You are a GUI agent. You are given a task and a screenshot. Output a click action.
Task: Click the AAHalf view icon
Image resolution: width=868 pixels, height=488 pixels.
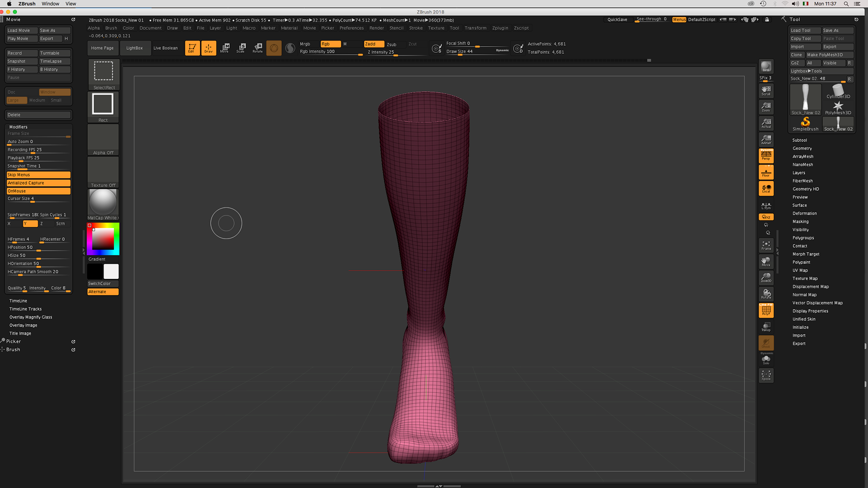766,140
